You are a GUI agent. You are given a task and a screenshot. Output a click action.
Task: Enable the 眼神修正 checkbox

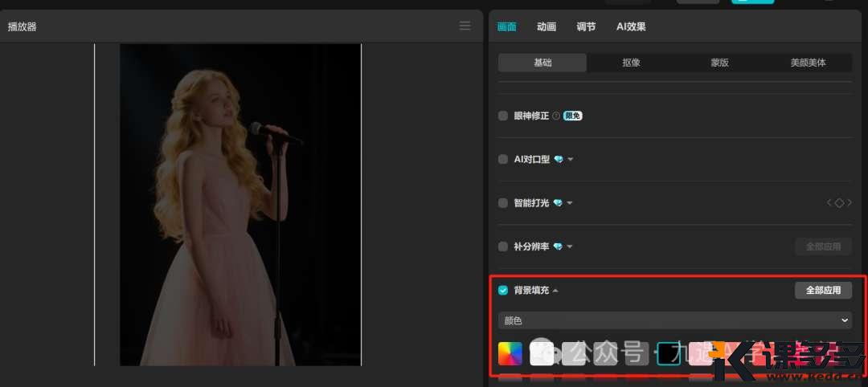click(x=502, y=116)
